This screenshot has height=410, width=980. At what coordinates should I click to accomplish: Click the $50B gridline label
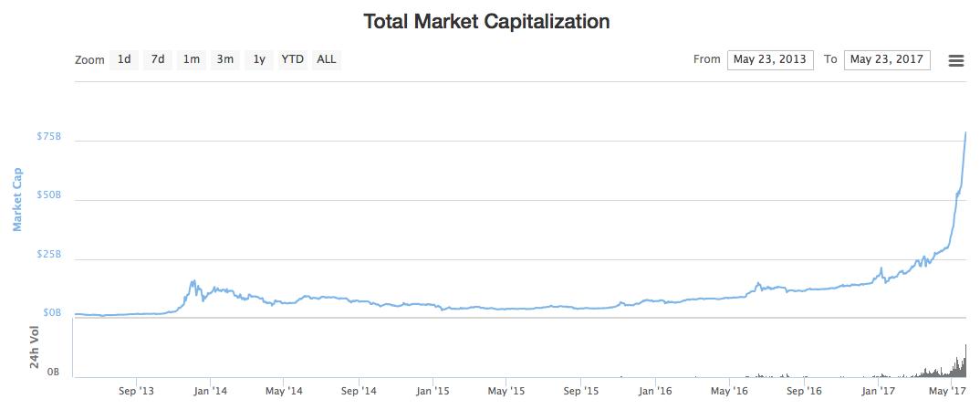click(48, 195)
